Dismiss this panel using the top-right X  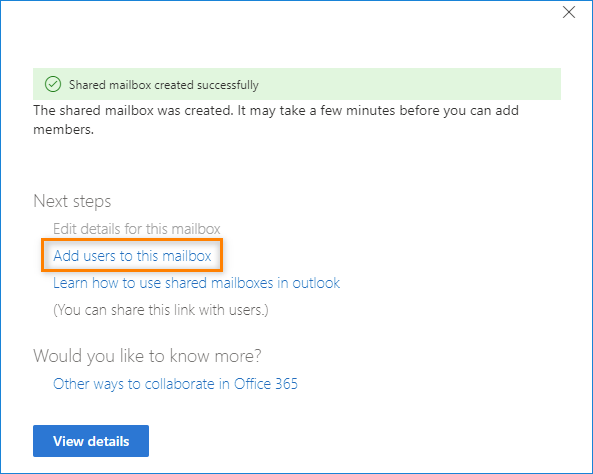point(569,12)
